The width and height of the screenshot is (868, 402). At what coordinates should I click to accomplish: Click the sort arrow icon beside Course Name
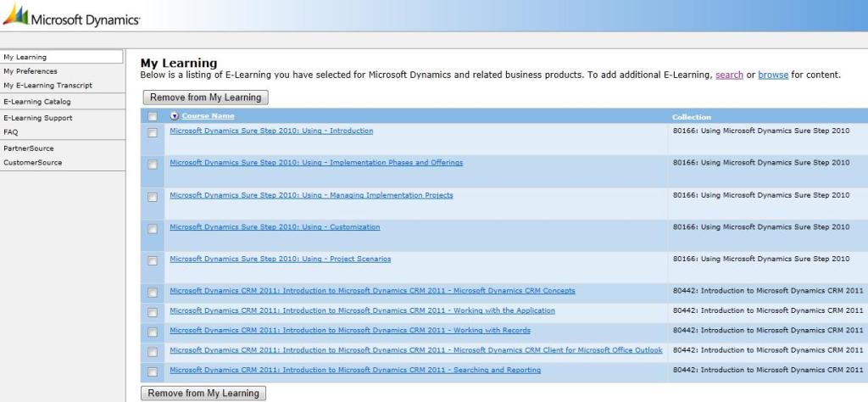[175, 116]
